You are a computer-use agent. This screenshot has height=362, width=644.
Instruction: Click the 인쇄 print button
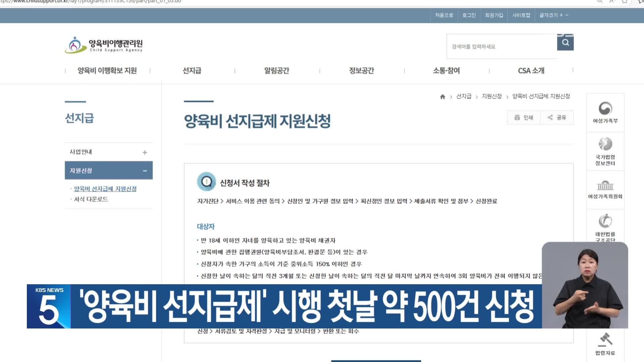pyautogui.click(x=524, y=117)
